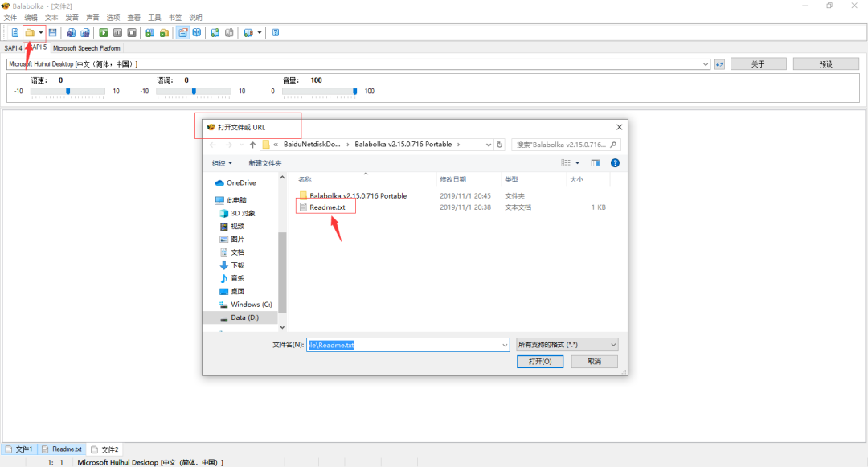Switch to the Readme.txt document tab at bottom
Viewport: 868px width, 467px height.
[x=62, y=449]
